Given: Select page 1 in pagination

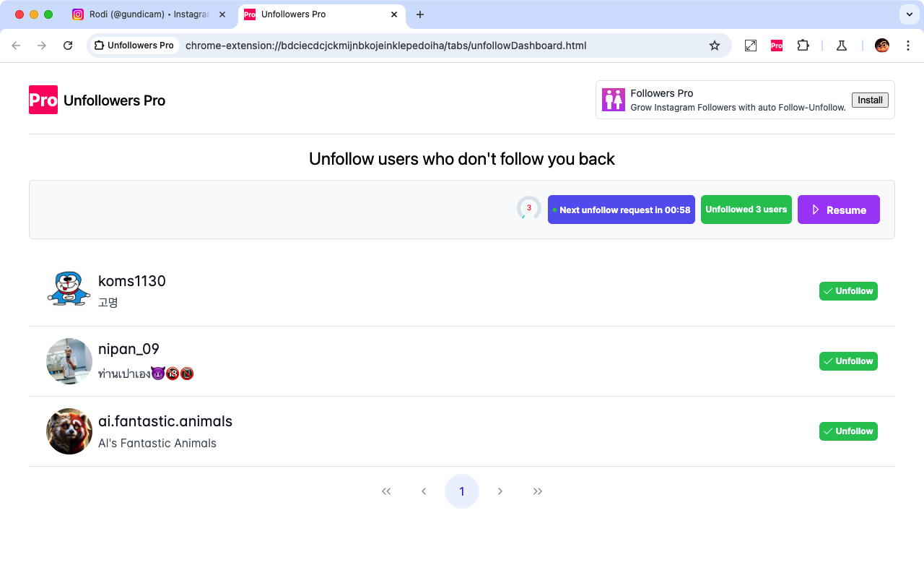Looking at the screenshot, I should (462, 491).
